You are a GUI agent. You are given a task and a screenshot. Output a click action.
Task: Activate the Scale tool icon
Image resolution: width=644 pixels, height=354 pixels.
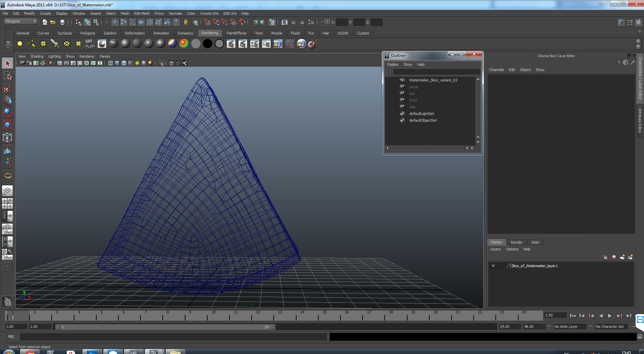[x=7, y=125]
